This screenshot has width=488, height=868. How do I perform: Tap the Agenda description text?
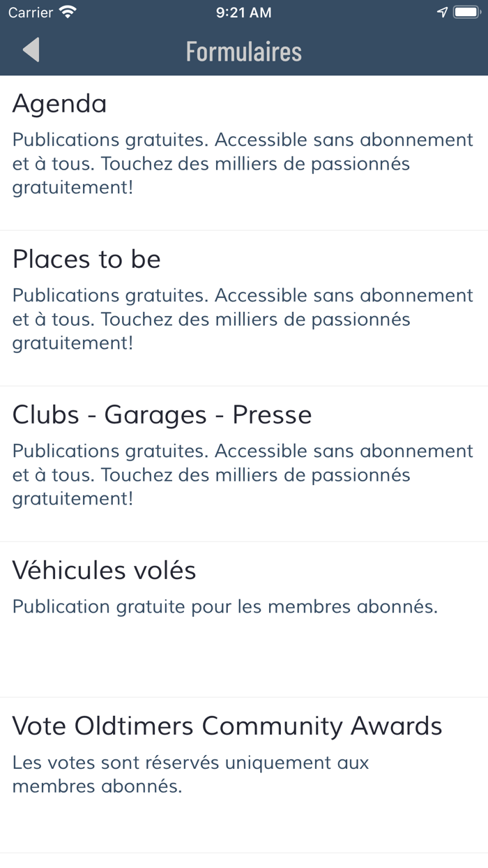(243, 164)
